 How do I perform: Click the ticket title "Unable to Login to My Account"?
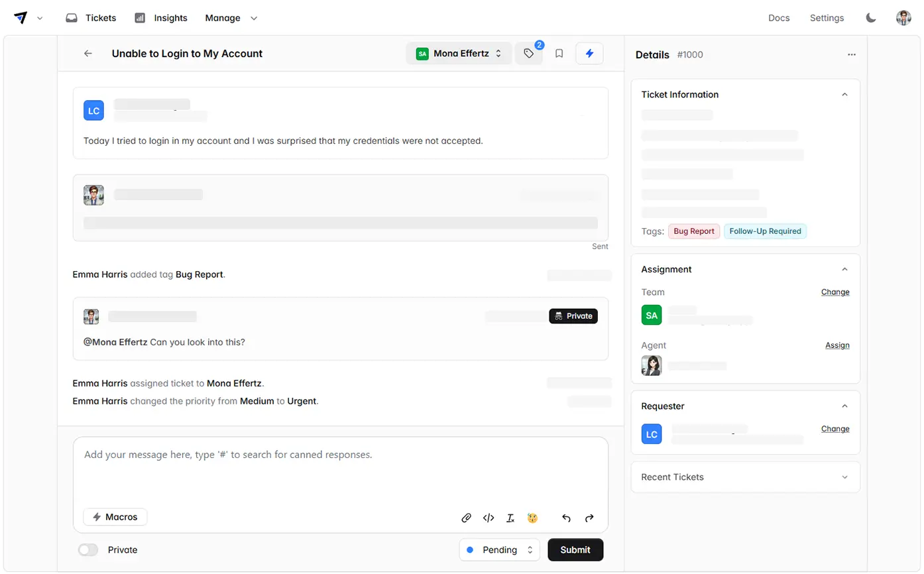(187, 54)
